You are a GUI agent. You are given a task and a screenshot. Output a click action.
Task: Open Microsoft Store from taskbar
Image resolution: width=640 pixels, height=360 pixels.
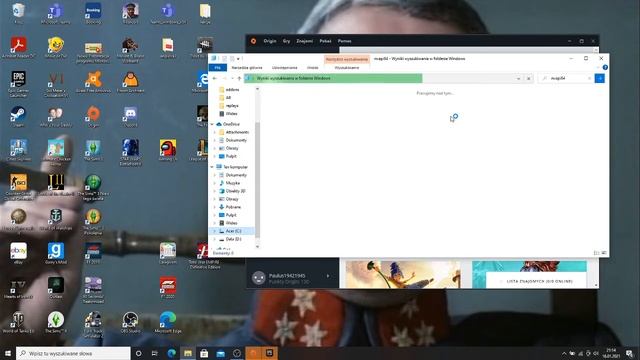coord(204,353)
